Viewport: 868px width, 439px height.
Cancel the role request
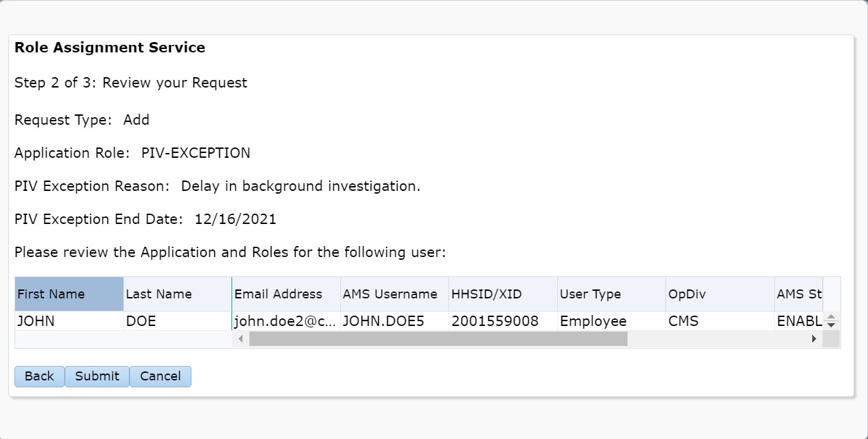161,376
